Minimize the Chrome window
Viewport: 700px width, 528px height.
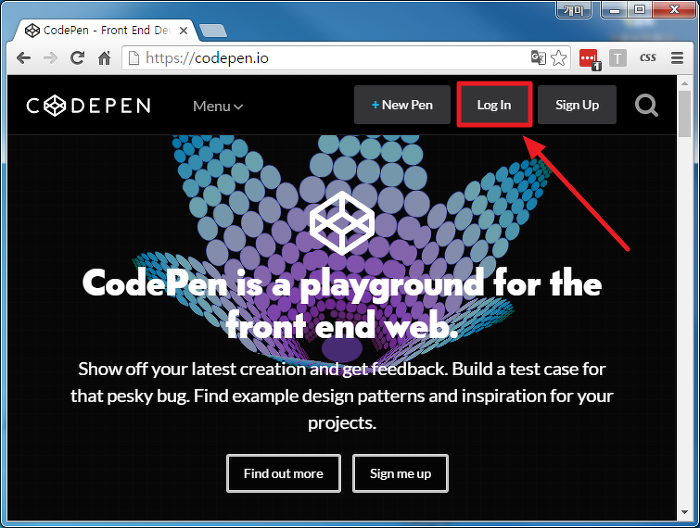tap(615, 10)
